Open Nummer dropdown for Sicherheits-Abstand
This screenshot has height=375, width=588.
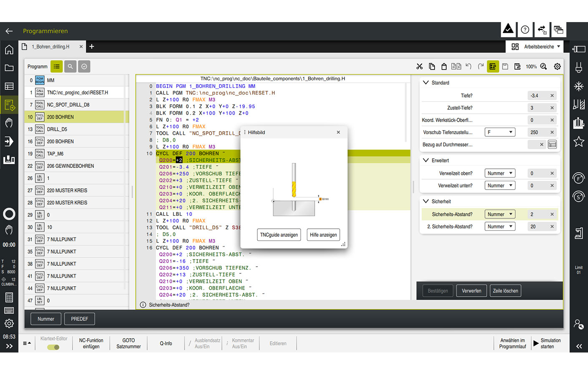click(500, 214)
